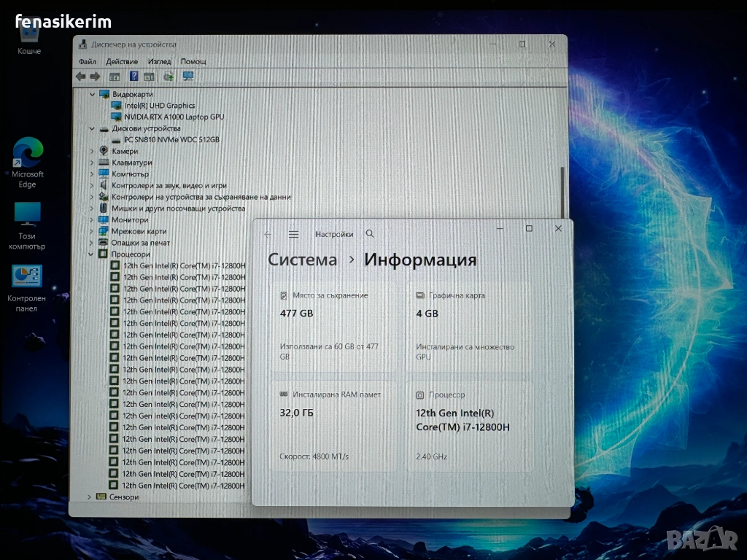Screen dimensions: 747x560
Task: Open the Файл menu
Action: tap(87, 61)
